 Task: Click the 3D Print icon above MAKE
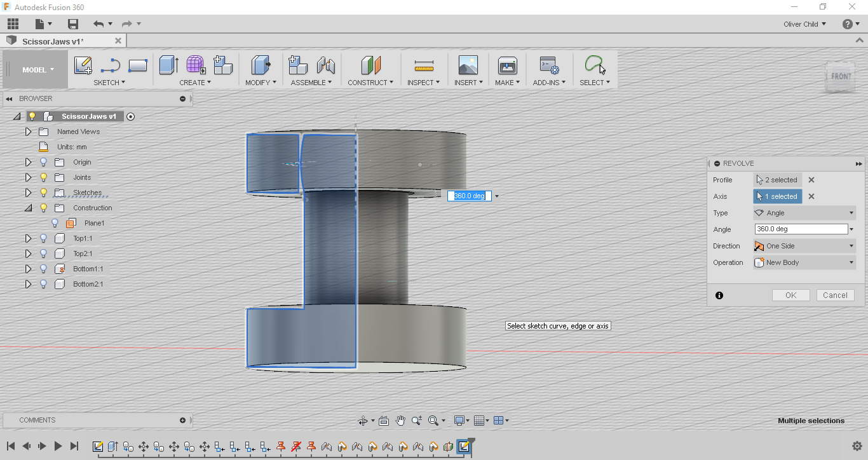[x=507, y=65]
